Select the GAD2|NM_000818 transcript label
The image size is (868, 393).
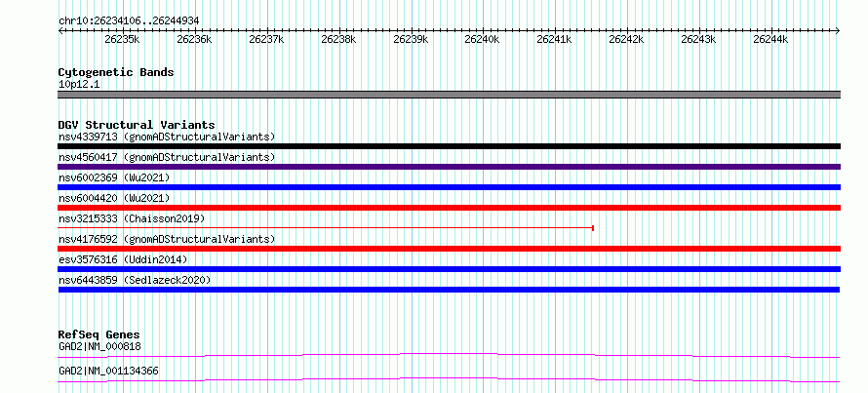[99, 347]
